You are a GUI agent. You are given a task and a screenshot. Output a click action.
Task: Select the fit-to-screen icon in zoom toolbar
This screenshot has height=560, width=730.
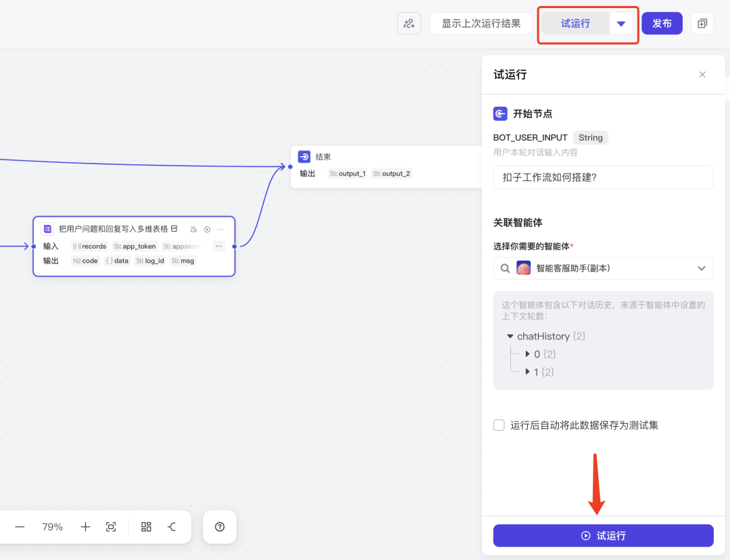[x=111, y=526]
